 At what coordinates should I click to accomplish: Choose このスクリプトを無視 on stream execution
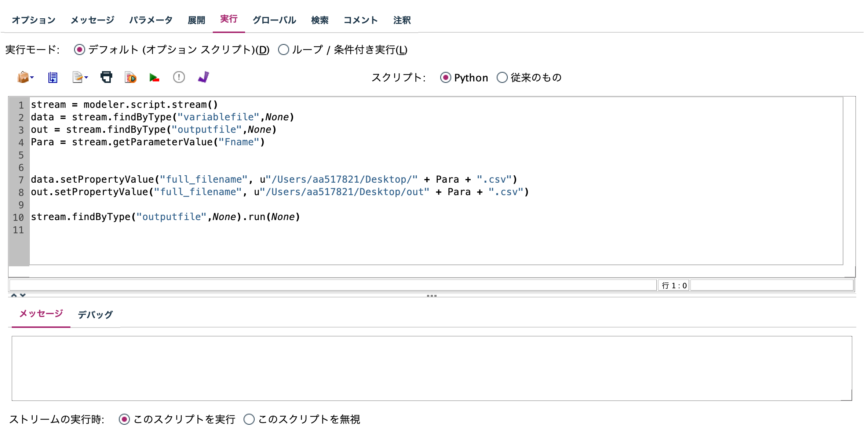click(249, 419)
